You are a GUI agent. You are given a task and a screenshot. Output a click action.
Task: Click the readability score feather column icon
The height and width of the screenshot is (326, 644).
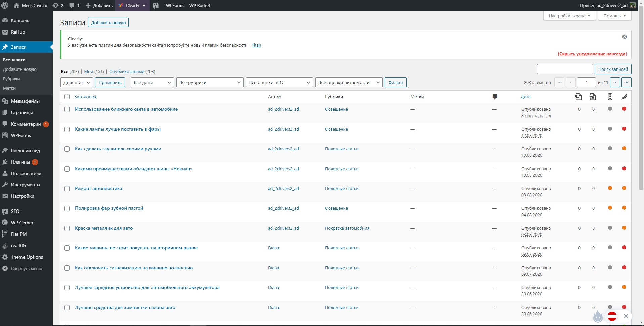[624, 97]
